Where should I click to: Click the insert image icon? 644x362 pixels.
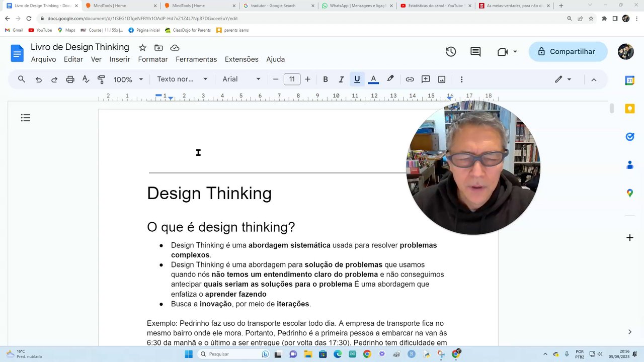(442, 79)
